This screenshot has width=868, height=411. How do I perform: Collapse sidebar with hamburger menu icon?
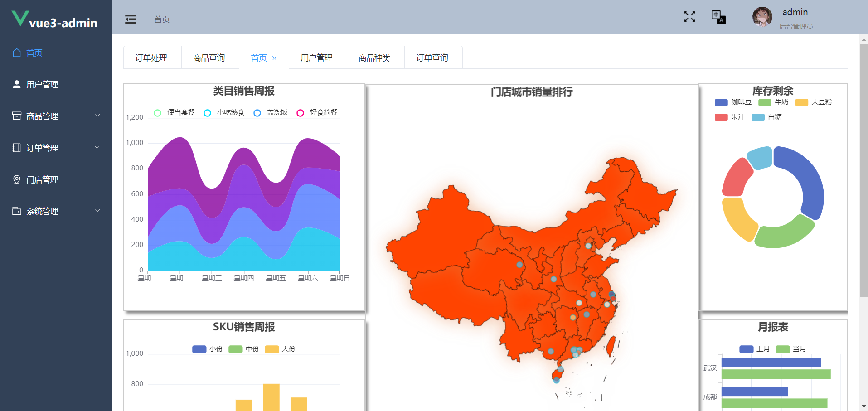[131, 19]
